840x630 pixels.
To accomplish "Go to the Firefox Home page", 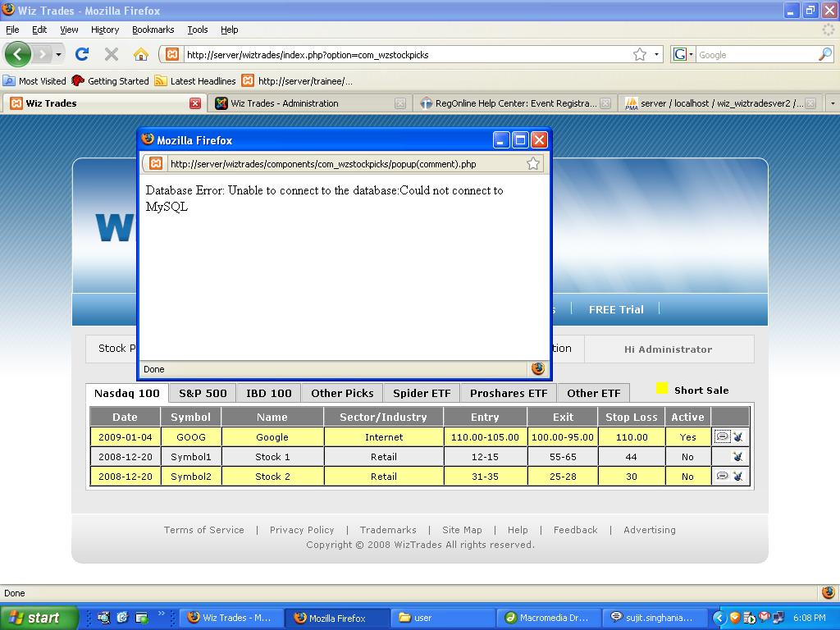I will (141, 54).
